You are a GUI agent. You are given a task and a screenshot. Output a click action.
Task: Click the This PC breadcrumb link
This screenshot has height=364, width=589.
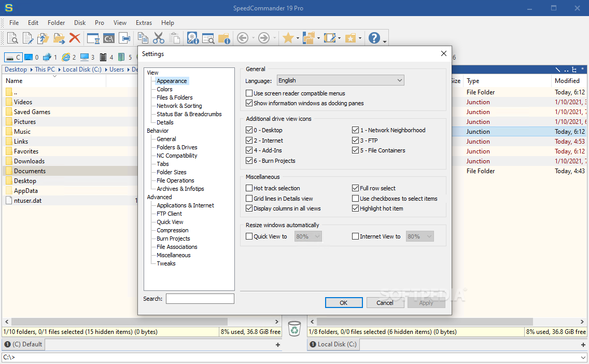(45, 69)
